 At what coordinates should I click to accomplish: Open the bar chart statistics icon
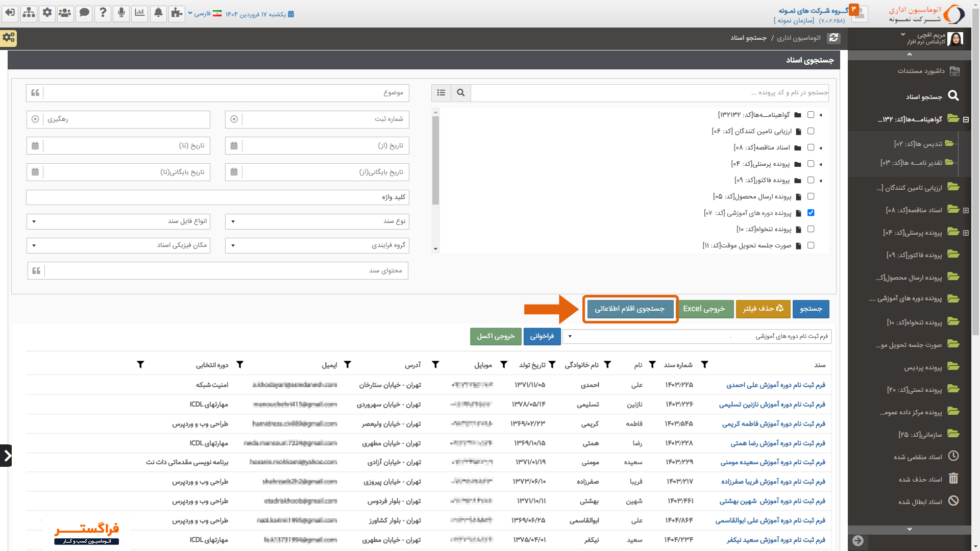[139, 14]
